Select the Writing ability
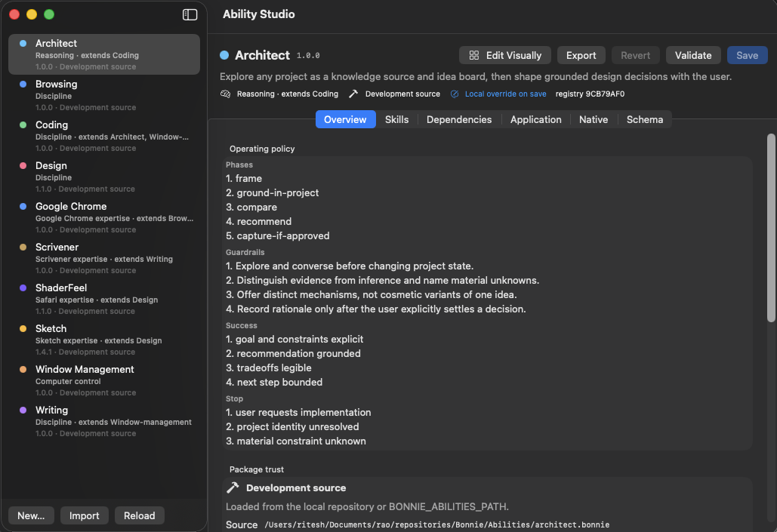777x532 pixels. pyautogui.click(x=104, y=421)
